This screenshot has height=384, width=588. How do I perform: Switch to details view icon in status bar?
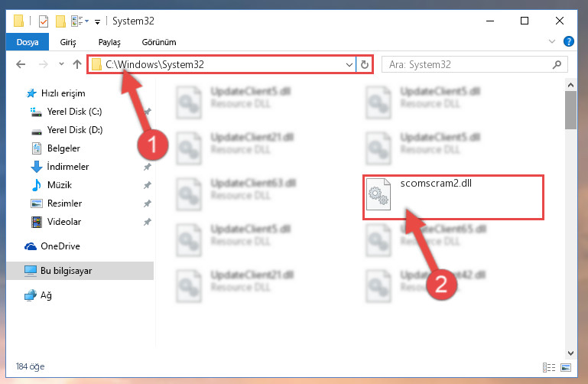(549, 367)
